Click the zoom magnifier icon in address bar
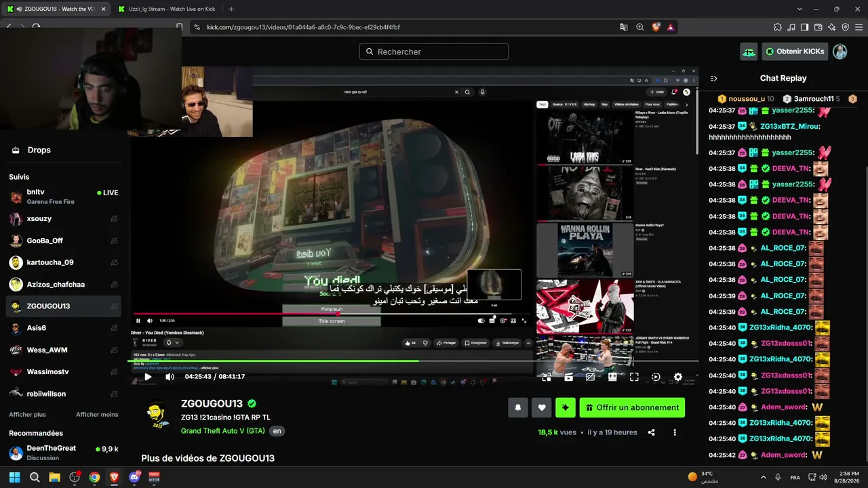 (x=640, y=27)
